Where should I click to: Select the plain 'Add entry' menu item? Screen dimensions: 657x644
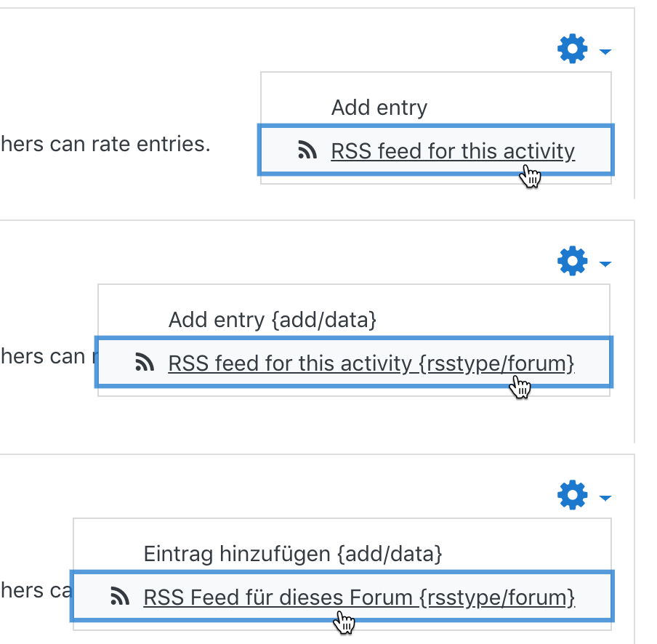(x=379, y=108)
